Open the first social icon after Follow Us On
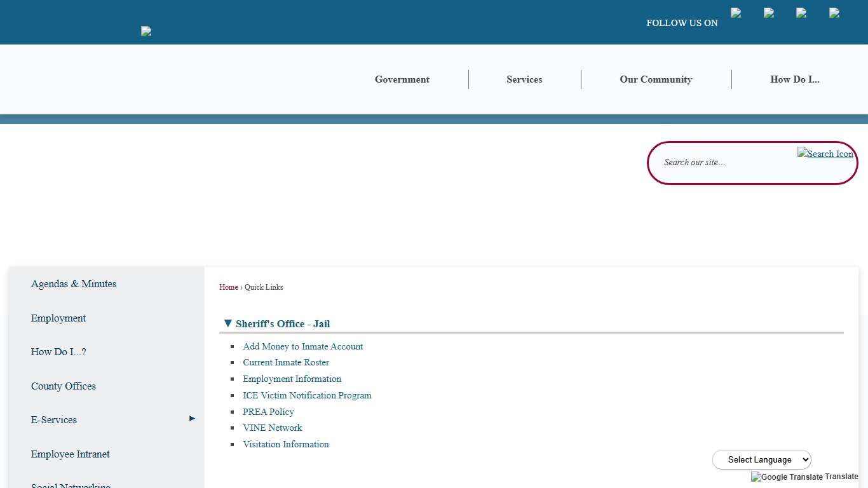Viewport: 868px width, 488px height. (x=736, y=13)
